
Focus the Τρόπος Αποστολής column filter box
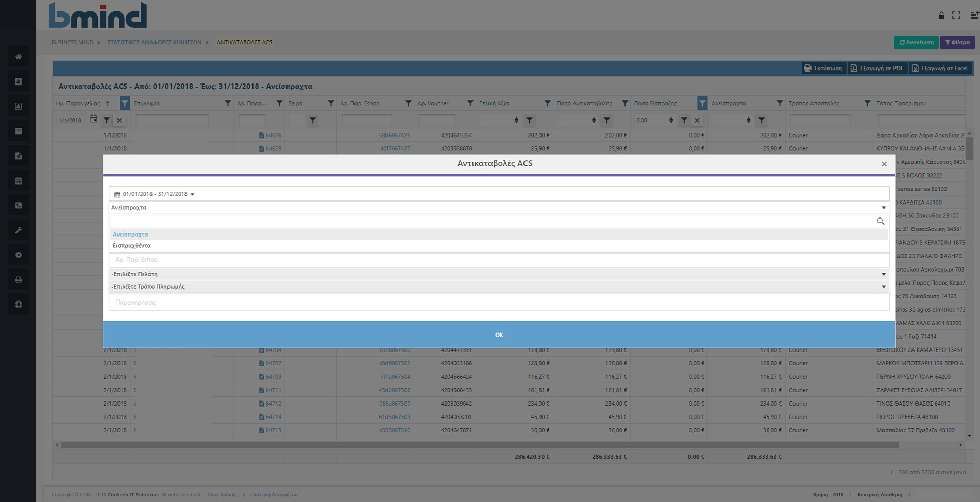(820, 120)
